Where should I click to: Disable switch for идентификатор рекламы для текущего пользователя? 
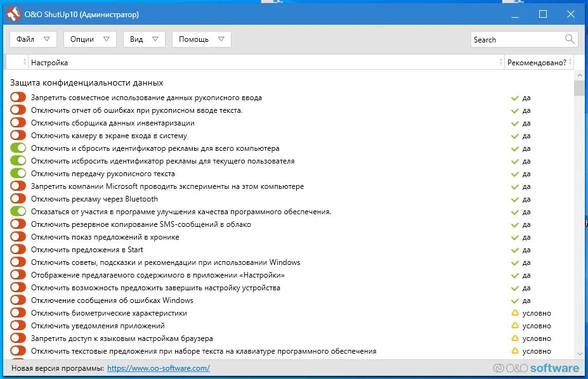[18, 161]
